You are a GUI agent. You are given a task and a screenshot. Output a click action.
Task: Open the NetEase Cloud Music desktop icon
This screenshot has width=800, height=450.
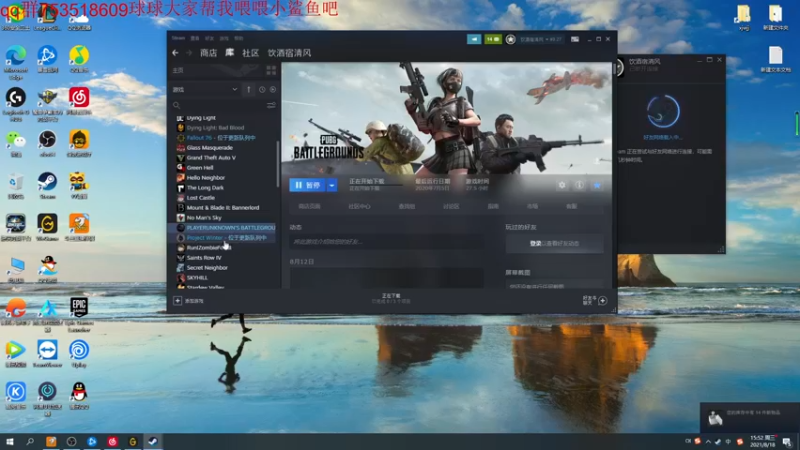point(79,101)
